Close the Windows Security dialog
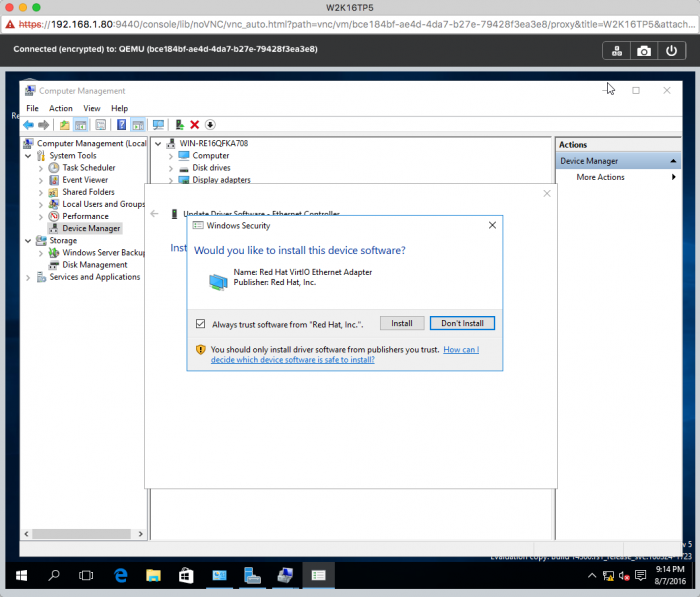The width and height of the screenshot is (700, 597). pyautogui.click(x=492, y=225)
